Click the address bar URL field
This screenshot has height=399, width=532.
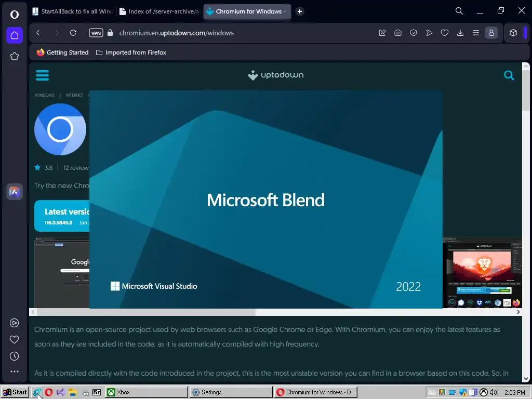(177, 33)
